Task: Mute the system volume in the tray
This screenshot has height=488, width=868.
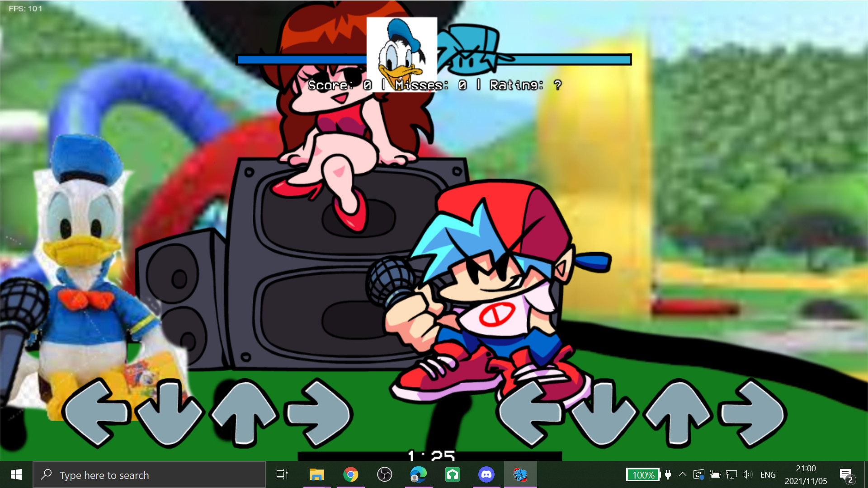Action: pyautogui.click(x=748, y=474)
